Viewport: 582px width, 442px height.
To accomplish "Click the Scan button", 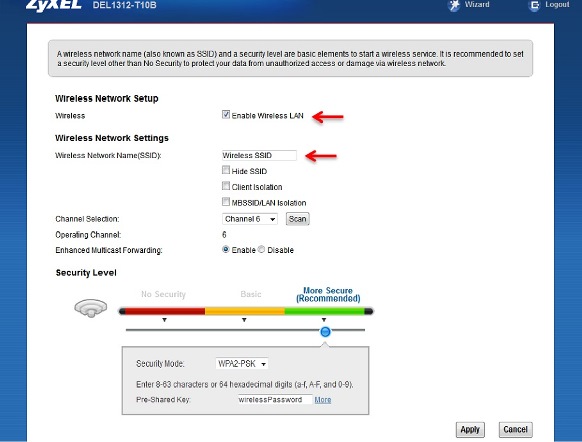I will pos(297,219).
